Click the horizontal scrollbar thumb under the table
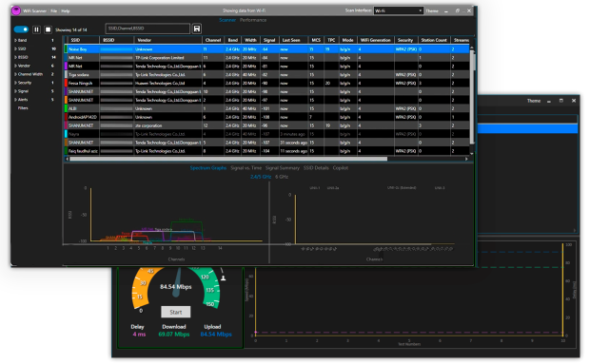 click(x=228, y=159)
